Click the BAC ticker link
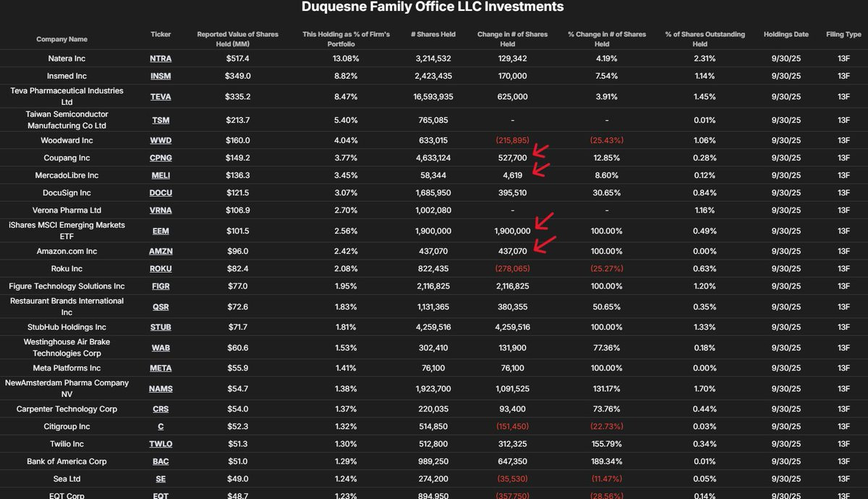This screenshot has width=868, height=499. click(x=161, y=461)
